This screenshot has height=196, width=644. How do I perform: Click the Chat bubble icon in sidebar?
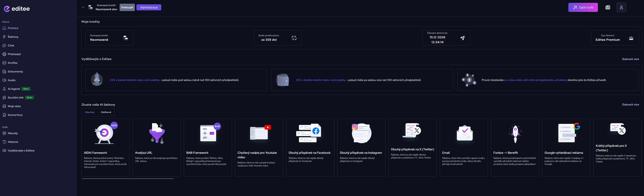(x=4, y=46)
